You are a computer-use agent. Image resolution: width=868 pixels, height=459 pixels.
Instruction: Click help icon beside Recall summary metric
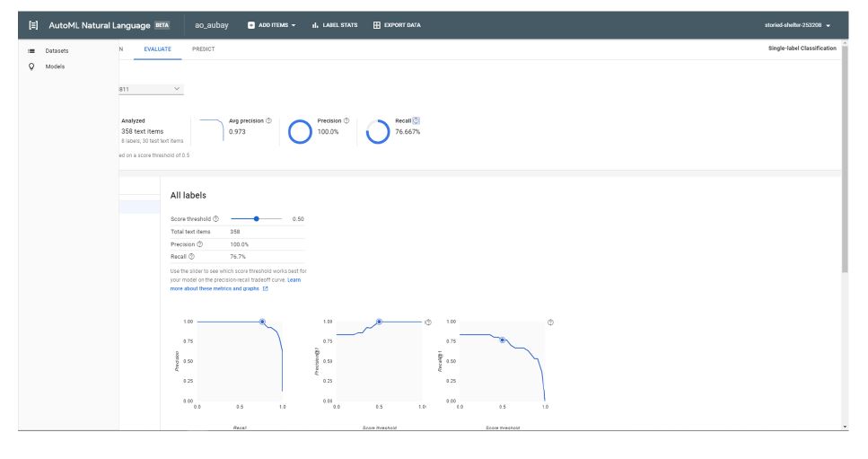pos(416,120)
